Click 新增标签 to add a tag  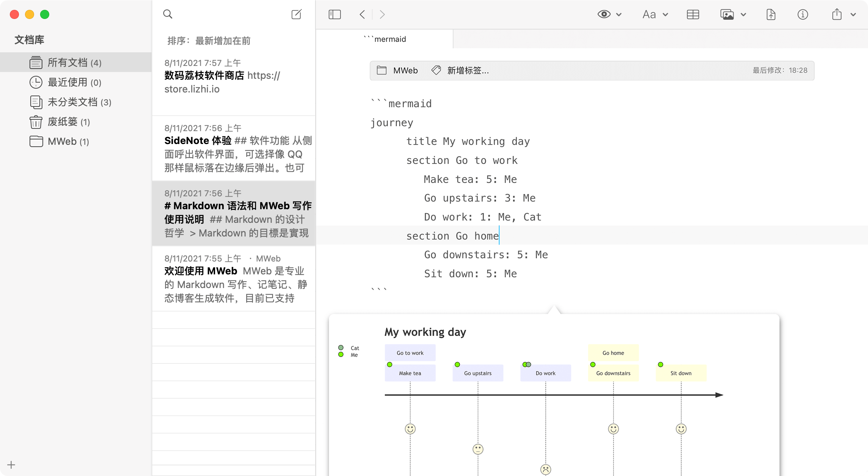coord(468,70)
